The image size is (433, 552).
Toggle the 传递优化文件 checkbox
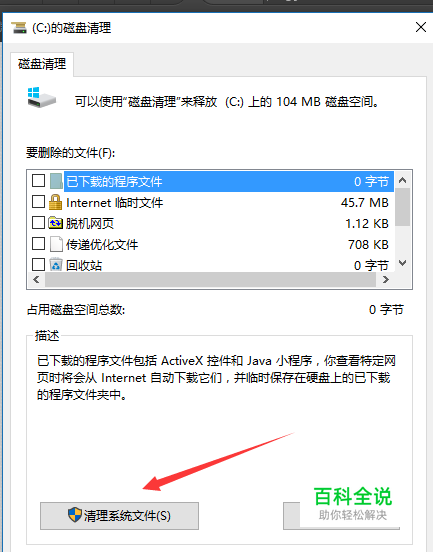(38, 244)
